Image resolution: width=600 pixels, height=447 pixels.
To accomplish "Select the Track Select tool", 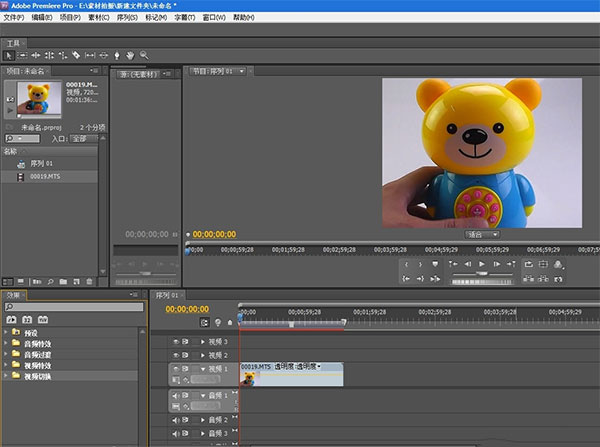I will tap(22, 55).
